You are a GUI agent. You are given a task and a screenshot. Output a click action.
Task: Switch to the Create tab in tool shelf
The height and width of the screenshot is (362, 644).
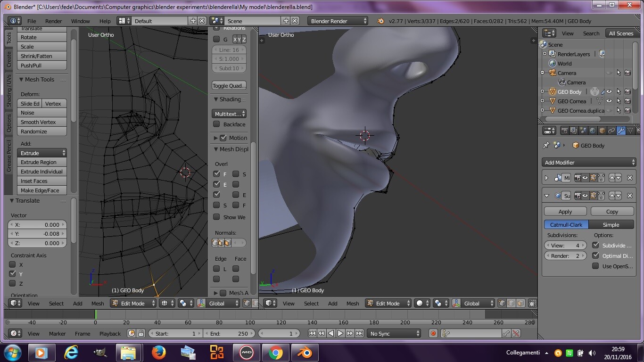[8, 59]
